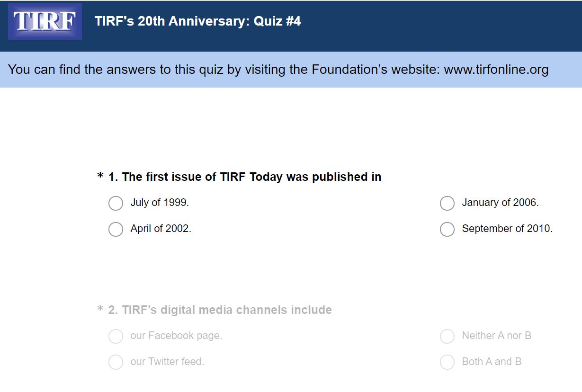Click the "July of 1999." answer text

160,203
